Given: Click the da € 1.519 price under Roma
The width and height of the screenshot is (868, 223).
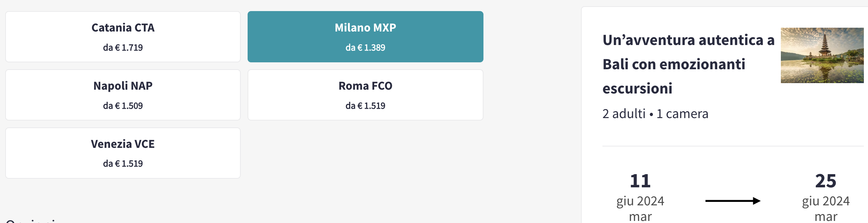Looking at the screenshot, I should pos(365,106).
